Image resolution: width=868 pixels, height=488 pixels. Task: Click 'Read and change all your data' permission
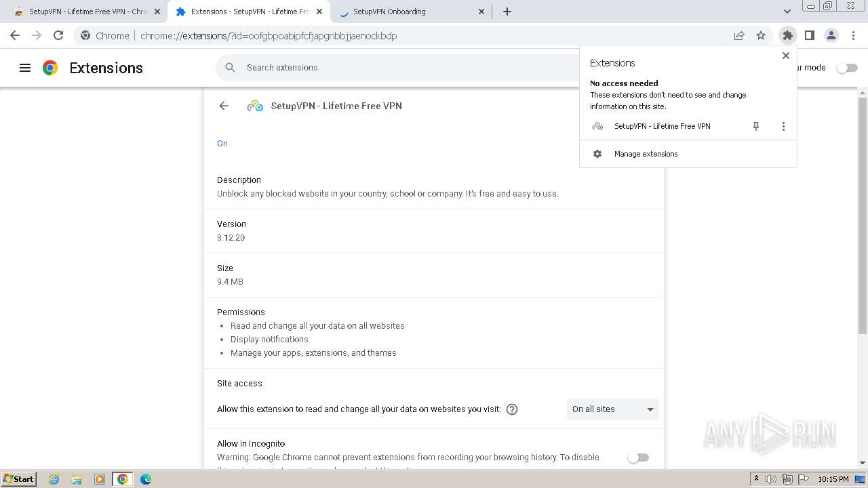coord(317,326)
